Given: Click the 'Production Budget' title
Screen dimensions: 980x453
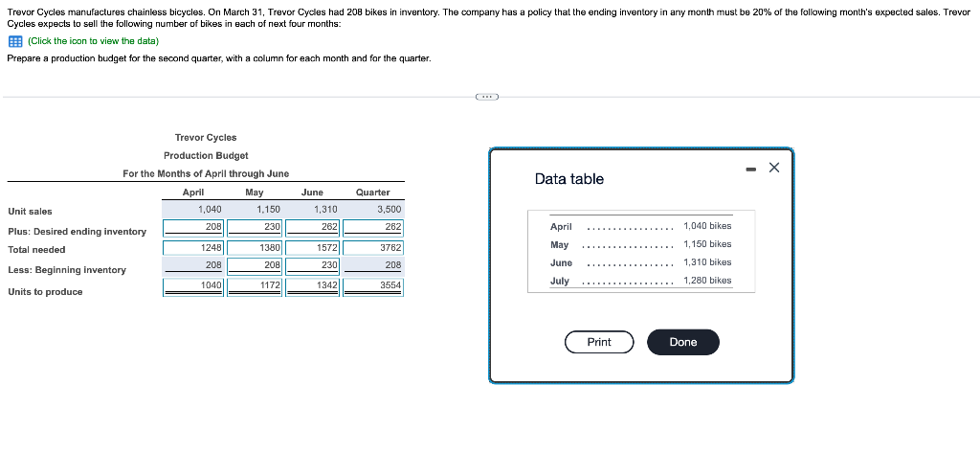Looking at the screenshot, I should [x=206, y=155].
